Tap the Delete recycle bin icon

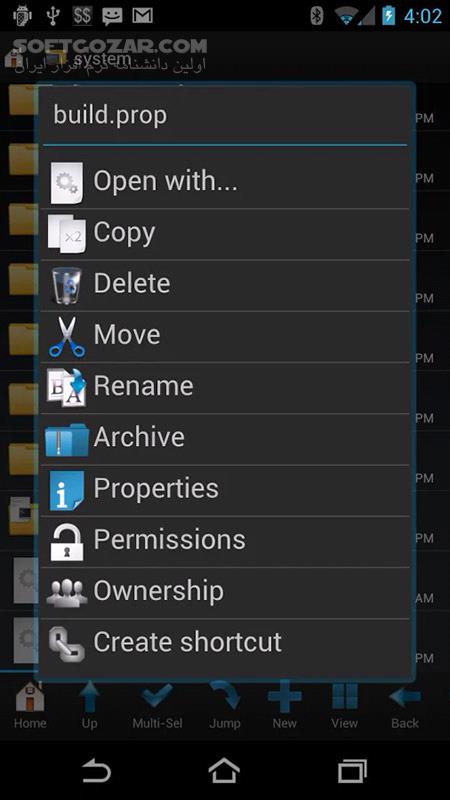click(67, 286)
